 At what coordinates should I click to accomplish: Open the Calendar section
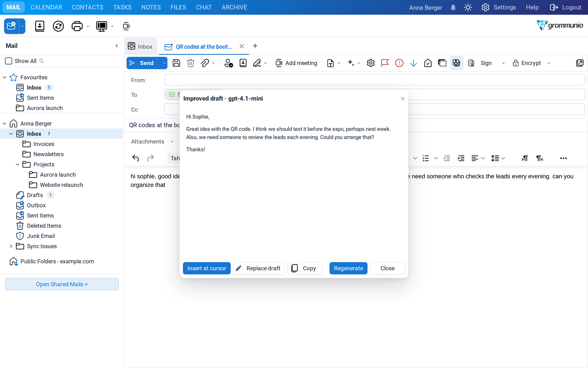pos(47,7)
